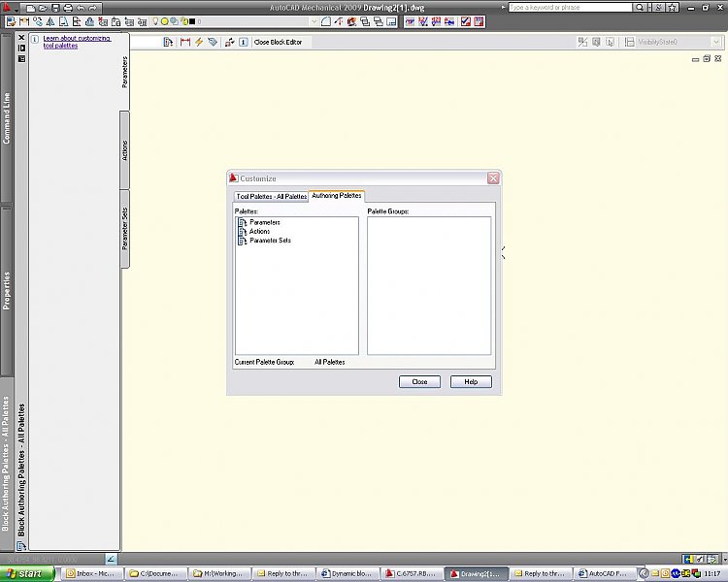Click the Favorites star icon in title bar
Image resolution: width=728 pixels, height=582 pixels.
(x=673, y=8)
